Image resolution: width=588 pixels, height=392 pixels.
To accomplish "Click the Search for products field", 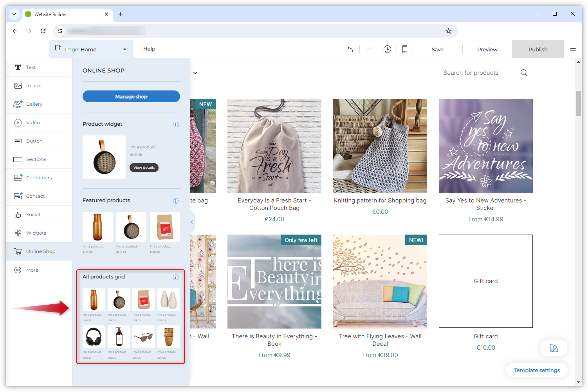I will [x=480, y=73].
